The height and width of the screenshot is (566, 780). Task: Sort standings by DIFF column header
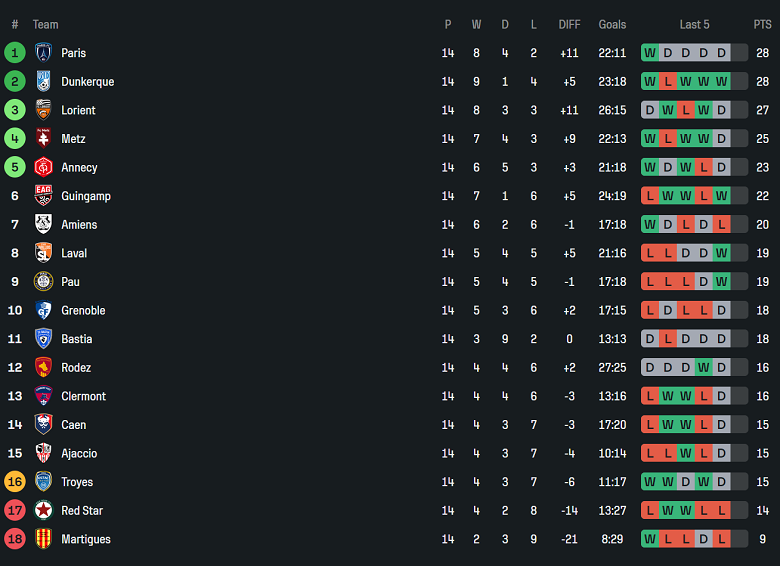[x=569, y=25]
